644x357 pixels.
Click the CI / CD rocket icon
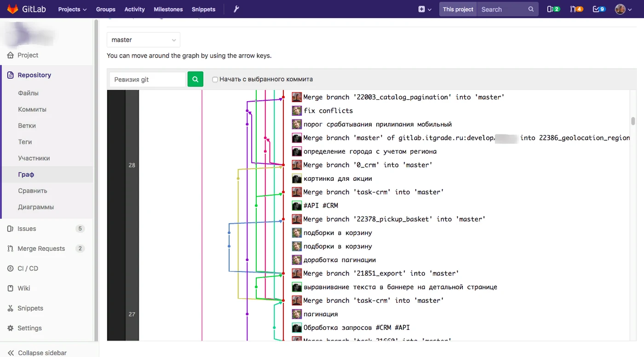coord(10,268)
